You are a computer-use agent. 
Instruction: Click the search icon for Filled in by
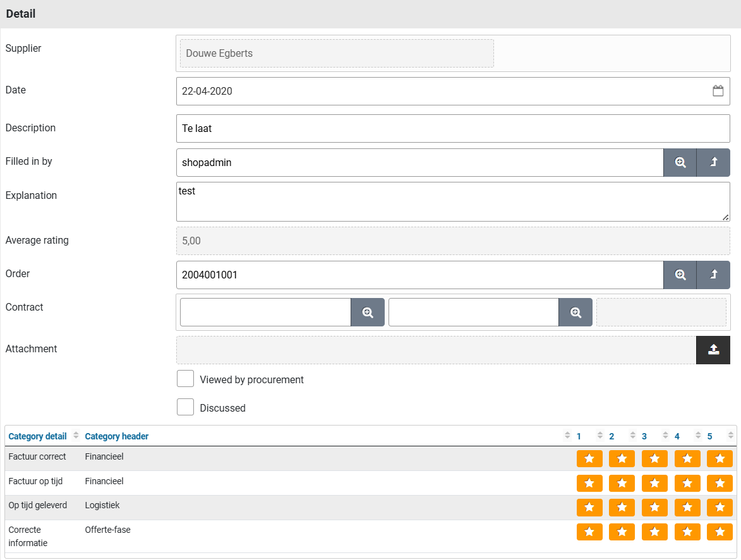680,162
